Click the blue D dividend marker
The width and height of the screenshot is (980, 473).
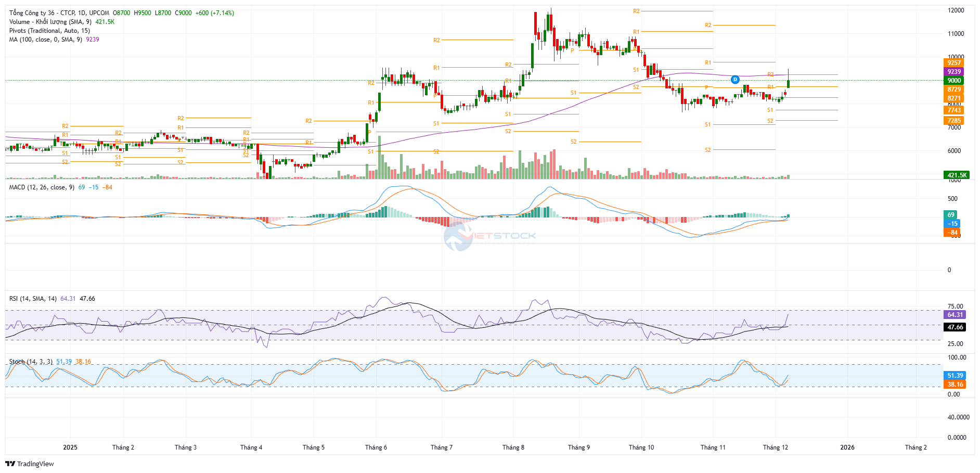point(734,80)
